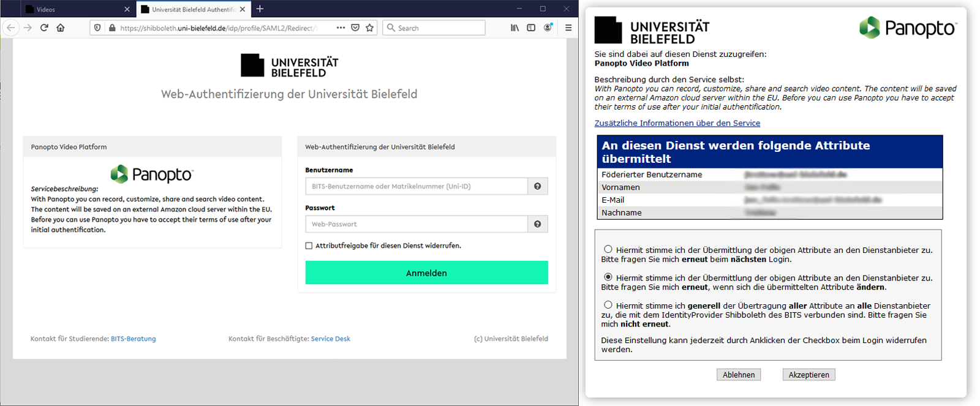Save page to Pocket icon
Viewport: 980px width, 406px height.
[355, 28]
